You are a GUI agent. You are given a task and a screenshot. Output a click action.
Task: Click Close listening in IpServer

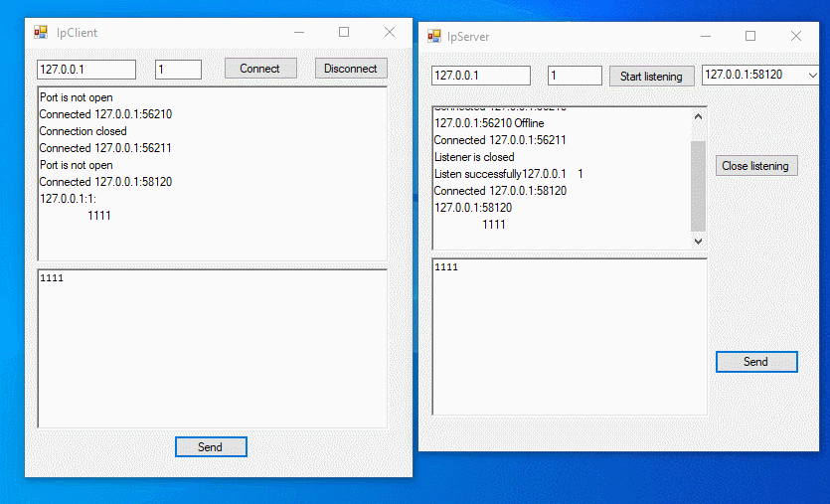tap(756, 166)
